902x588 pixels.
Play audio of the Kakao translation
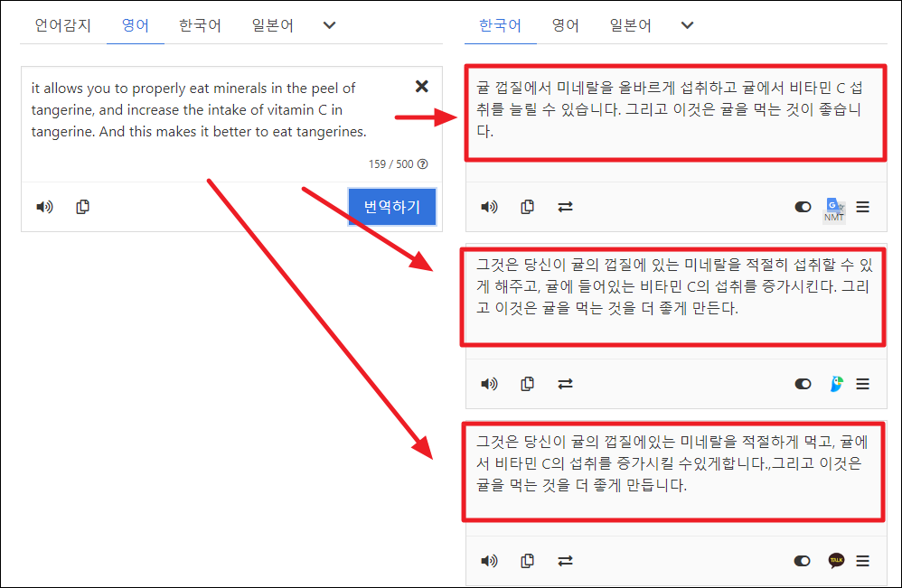click(489, 561)
